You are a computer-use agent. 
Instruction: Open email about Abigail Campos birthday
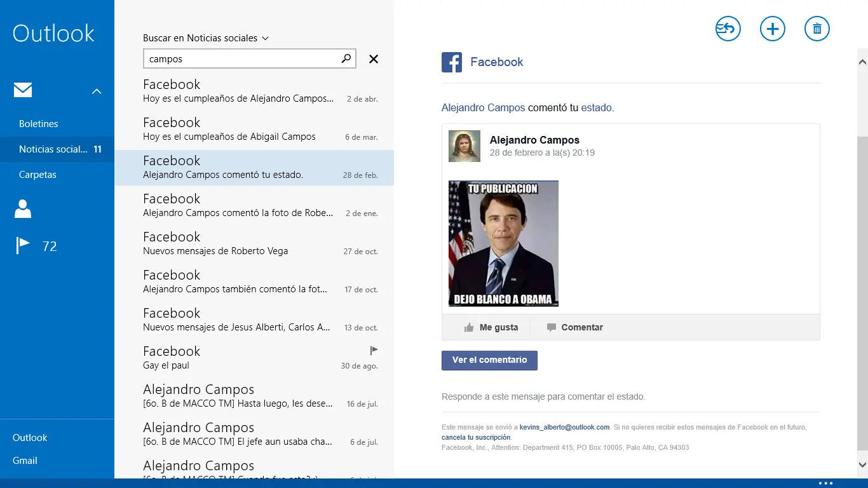tap(254, 129)
